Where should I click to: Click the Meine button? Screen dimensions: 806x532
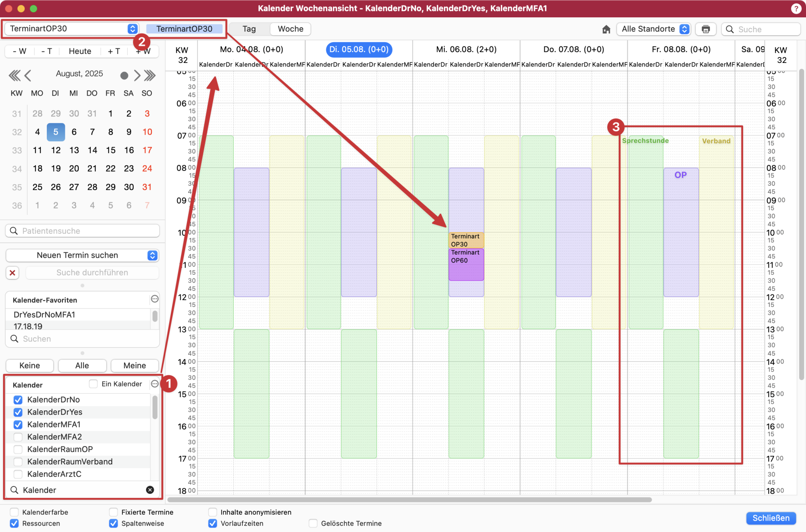[x=135, y=366]
